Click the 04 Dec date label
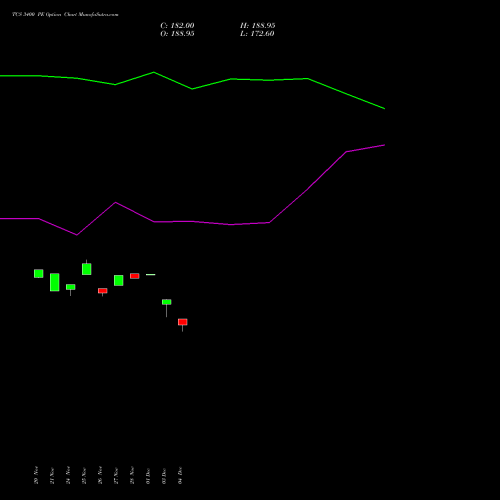 click(180, 475)
